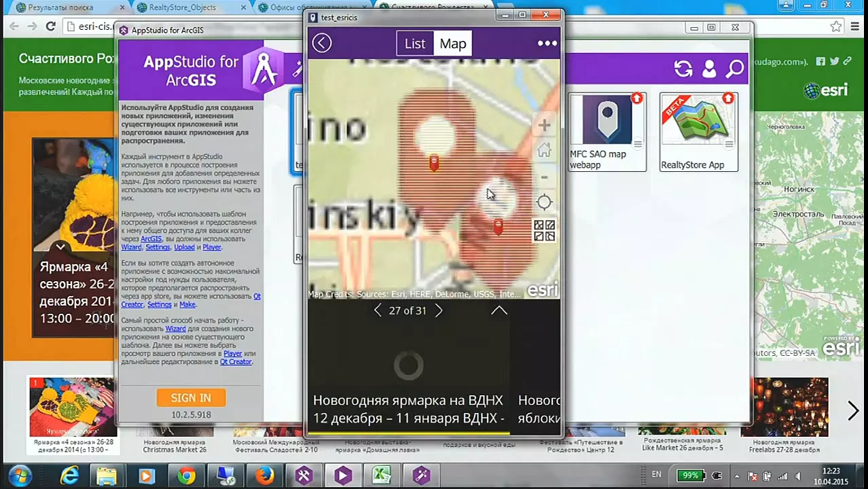
Task: Switch to the Map tab
Action: (x=452, y=43)
